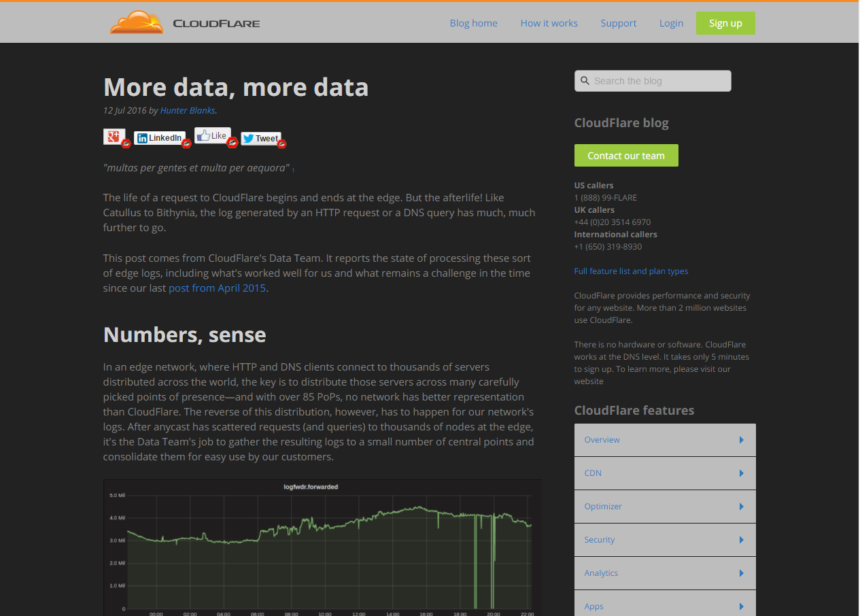Viewport: 860px width, 616px height.
Task: Open the Analytics feature link
Action: tap(601, 573)
